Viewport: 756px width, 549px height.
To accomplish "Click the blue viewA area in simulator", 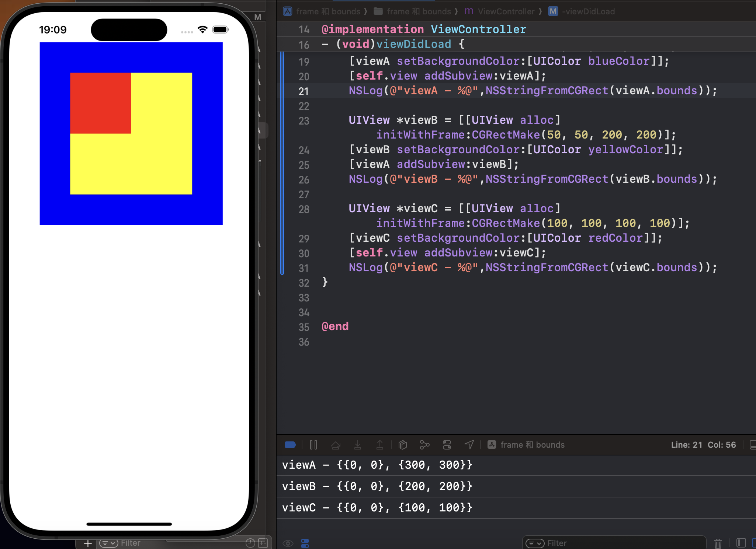I will [131, 209].
